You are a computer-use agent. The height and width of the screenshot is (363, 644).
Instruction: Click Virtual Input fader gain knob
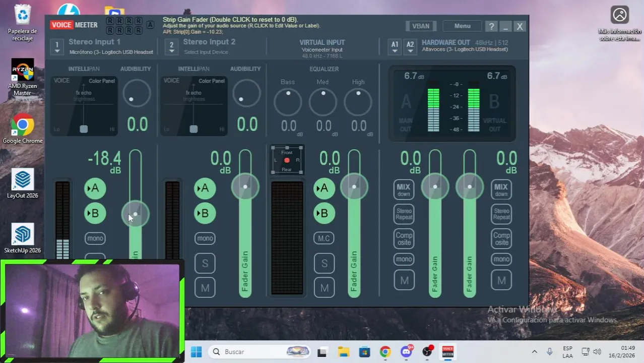354,187
